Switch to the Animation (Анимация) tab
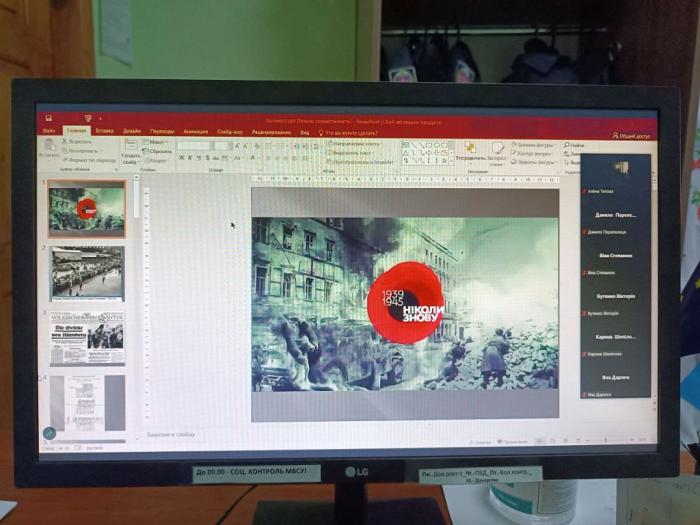This screenshot has height=525, width=700. pos(196,131)
